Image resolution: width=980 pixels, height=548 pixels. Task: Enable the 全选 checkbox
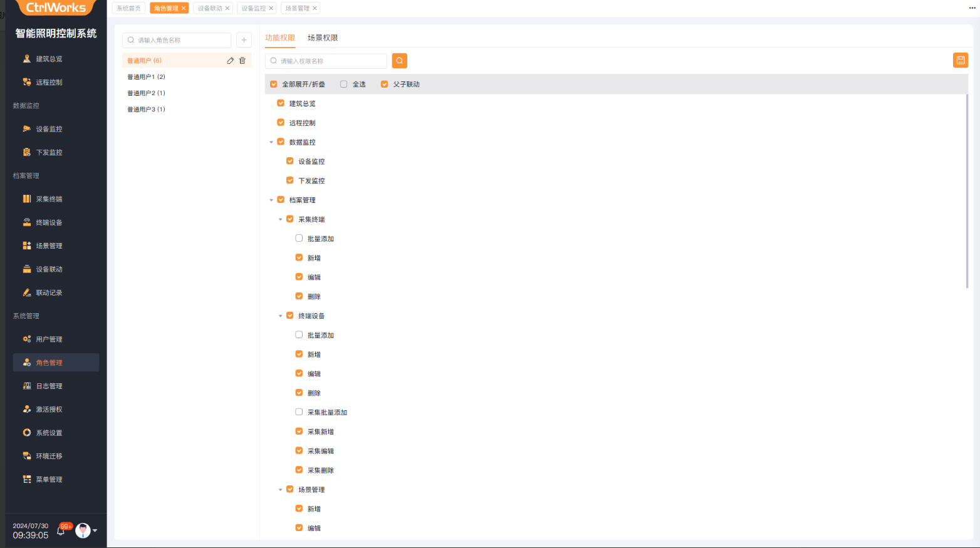(x=343, y=84)
